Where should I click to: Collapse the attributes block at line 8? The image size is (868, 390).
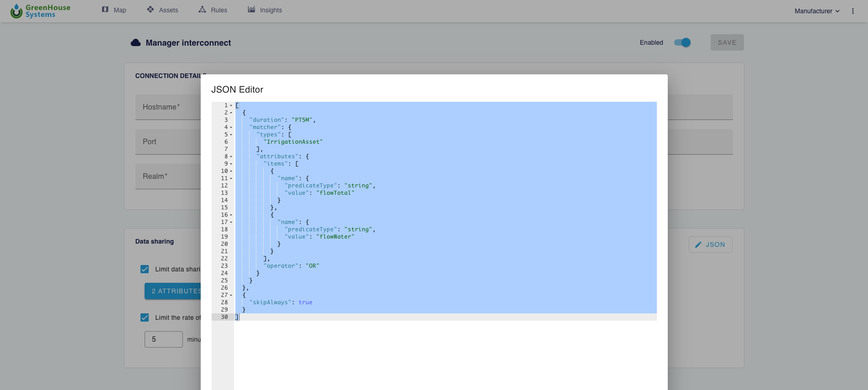tap(231, 157)
